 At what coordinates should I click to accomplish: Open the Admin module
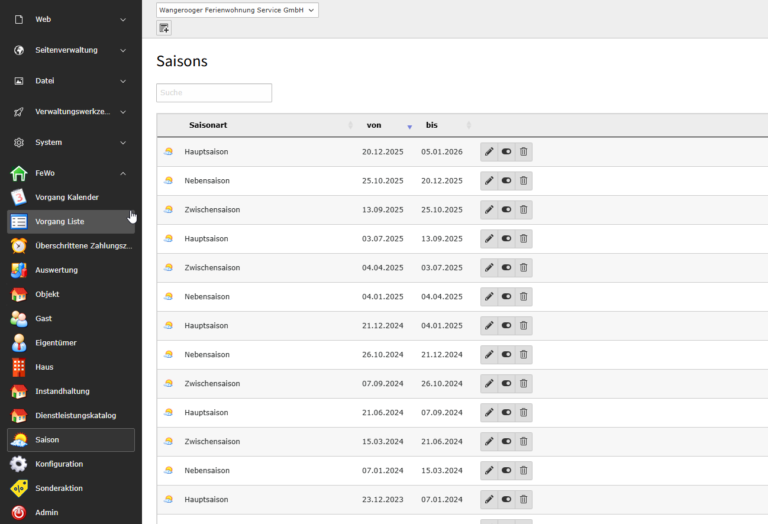tap(71, 512)
